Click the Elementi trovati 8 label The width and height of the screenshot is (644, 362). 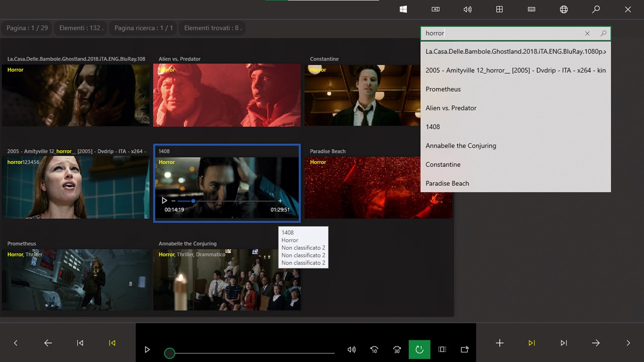point(212,28)
